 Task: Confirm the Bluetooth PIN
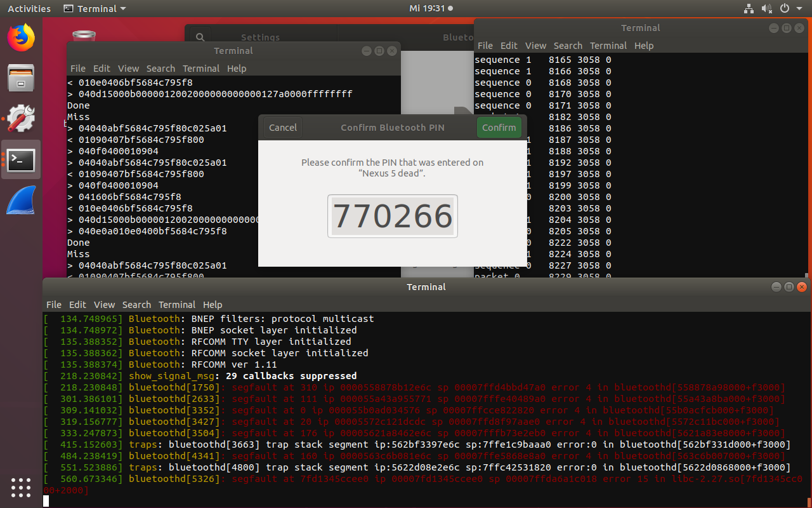point(499,128)
